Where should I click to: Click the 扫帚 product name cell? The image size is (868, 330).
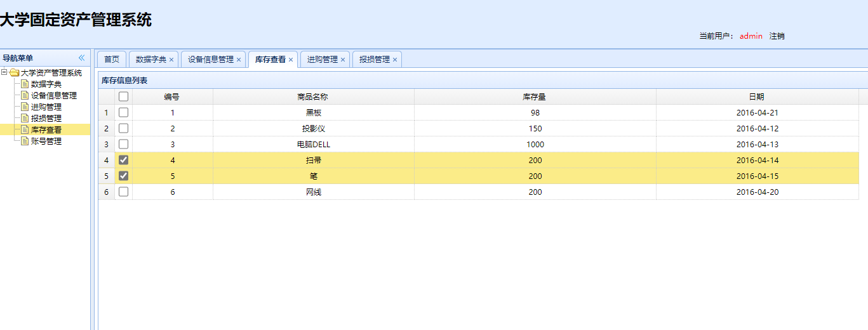click(314, 160)
